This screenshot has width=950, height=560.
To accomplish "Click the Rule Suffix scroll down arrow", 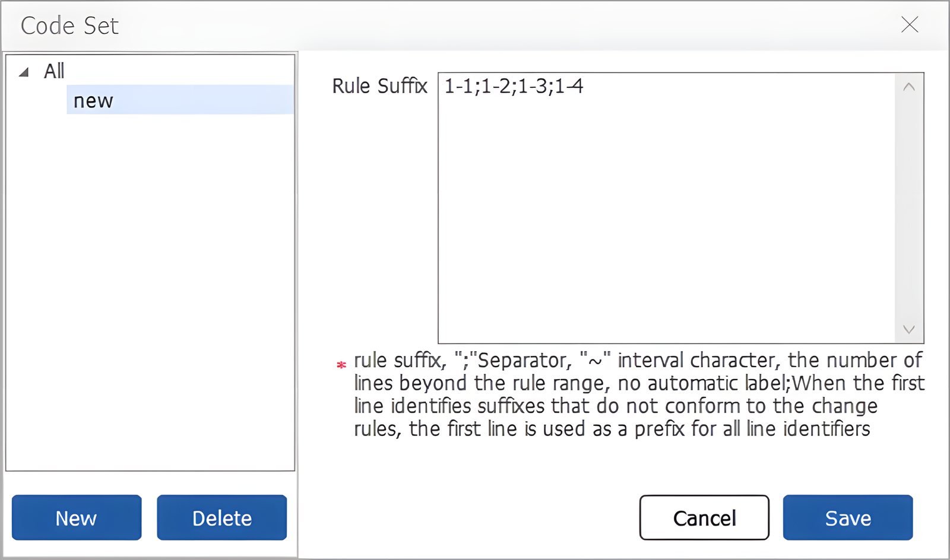I will pos(909,329).
